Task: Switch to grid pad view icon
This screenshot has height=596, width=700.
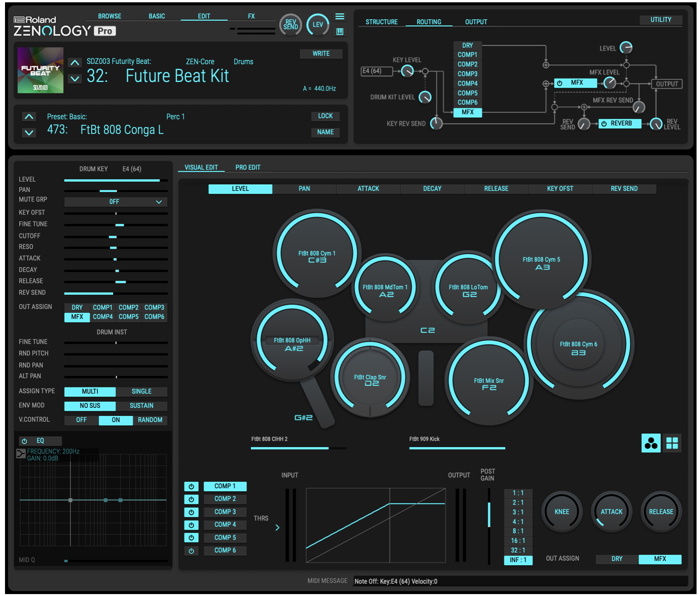Action: tap(672, 443)
